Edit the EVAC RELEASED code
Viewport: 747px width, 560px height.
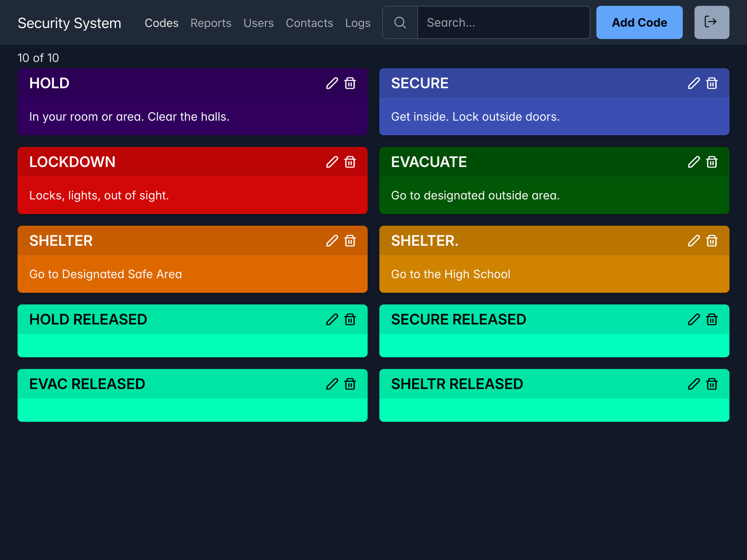click(x=332, y=384)
